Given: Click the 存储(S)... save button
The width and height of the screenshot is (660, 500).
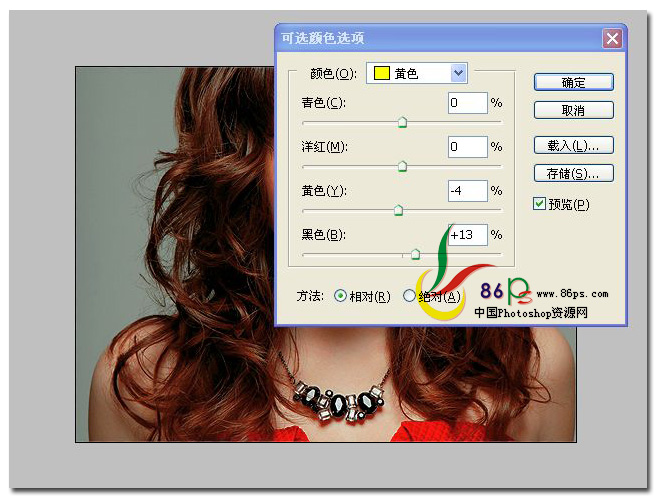Looking at the screenshot, I should (x=573, y=173).
